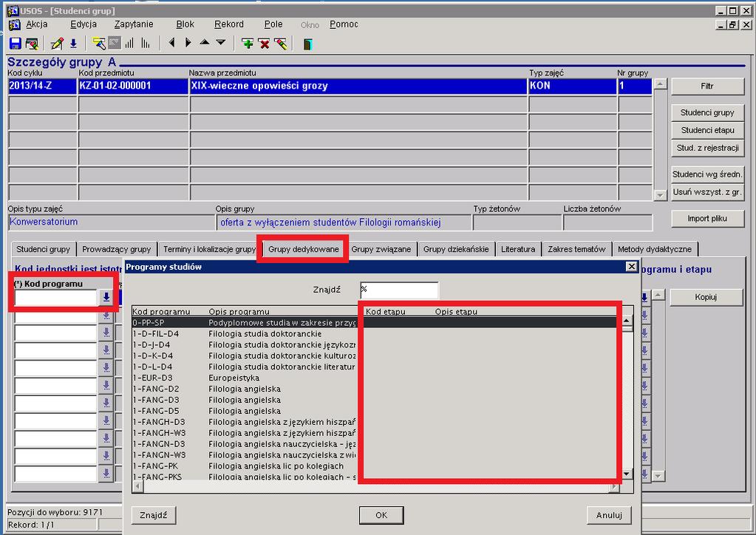The height and width of the screenshot is (535, 756).
Task: Click down arrow of group details table scrollbar
Action: pyautogui.click(x=660, y=195)
